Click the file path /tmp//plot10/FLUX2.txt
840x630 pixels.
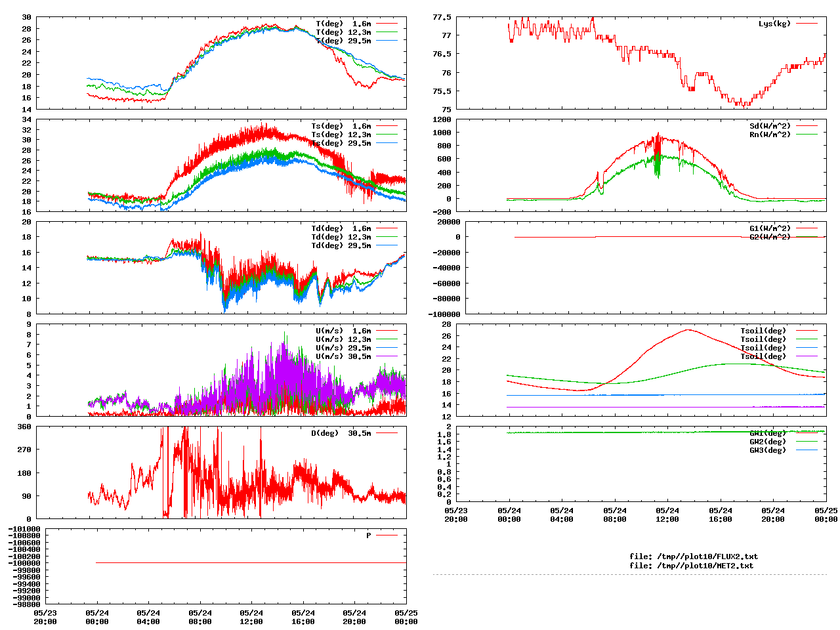[x=693, y=556]
